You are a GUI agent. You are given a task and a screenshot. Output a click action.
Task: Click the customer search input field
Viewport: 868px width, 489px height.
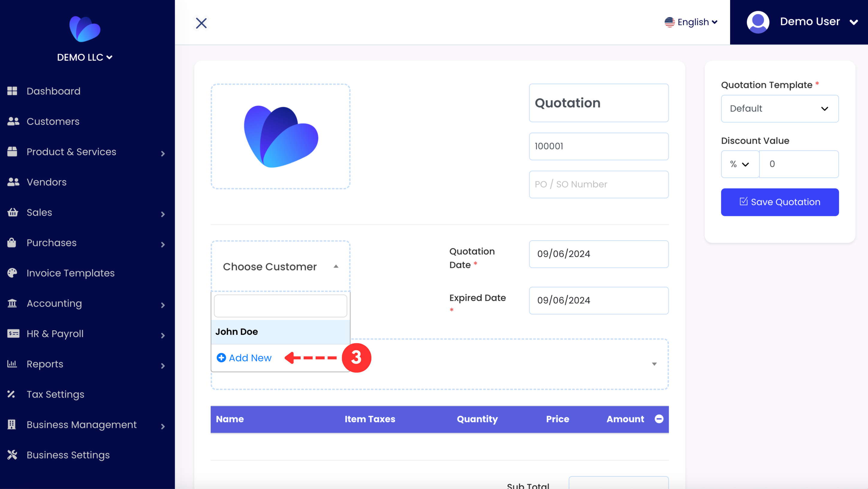point(280,306)
